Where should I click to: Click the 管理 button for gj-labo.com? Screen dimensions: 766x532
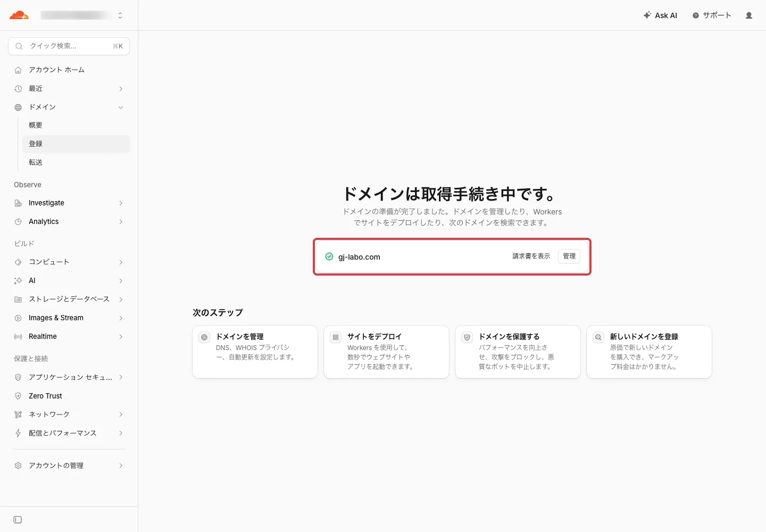pyautogui.click(x=569, y=256)
